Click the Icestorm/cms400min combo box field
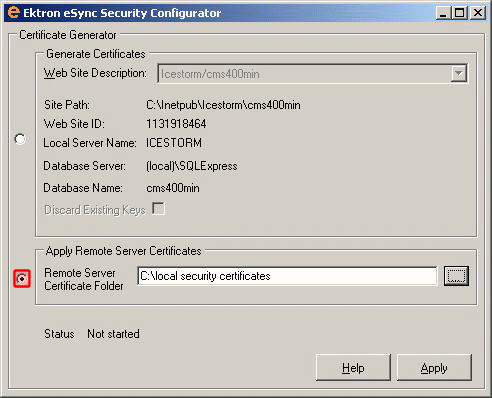Image resolution: width=492 pixels, height=398 pixels. (312, 73)
